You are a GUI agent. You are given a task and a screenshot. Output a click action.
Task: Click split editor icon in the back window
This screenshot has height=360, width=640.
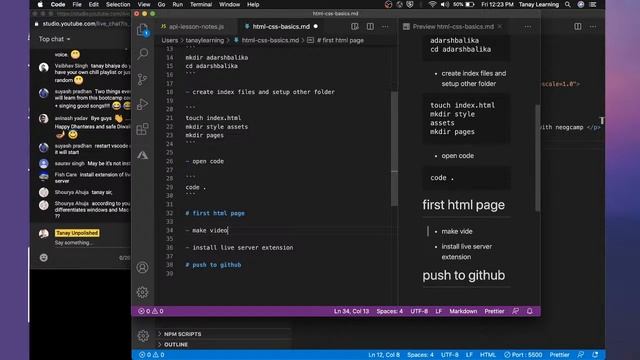(578, 27)
